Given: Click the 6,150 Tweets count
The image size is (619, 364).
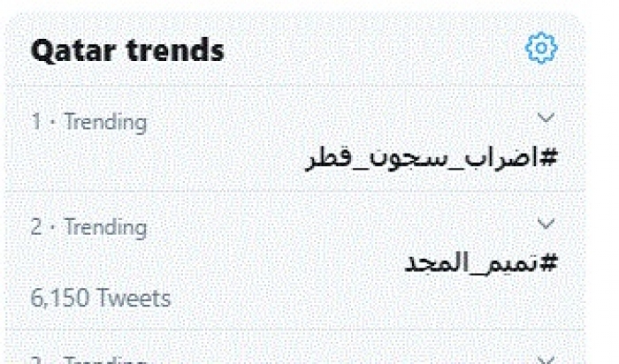Looking at the screenshot, I should tap(100, 299).
